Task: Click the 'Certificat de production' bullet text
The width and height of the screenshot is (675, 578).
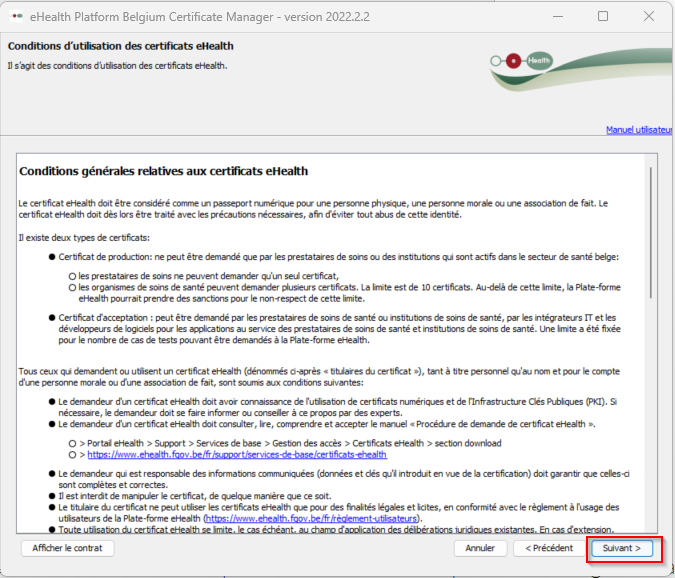Action: [338, 257]
